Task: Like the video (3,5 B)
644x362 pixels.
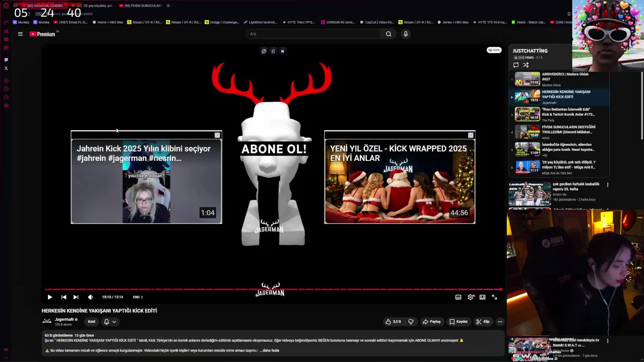Action: click(x=393, y=322)
